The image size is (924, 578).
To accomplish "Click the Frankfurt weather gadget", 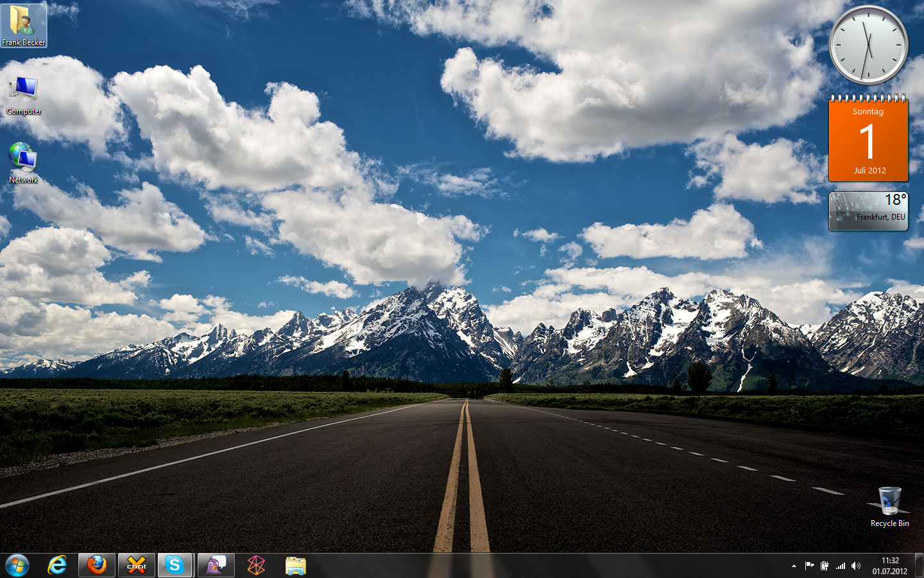I will 868,211.
